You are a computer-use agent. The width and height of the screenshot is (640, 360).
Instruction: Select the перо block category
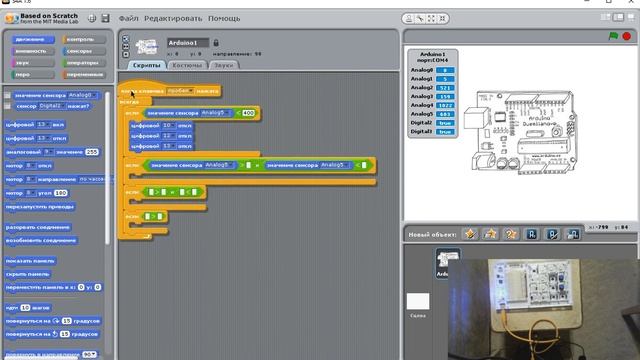coord(33,75)
